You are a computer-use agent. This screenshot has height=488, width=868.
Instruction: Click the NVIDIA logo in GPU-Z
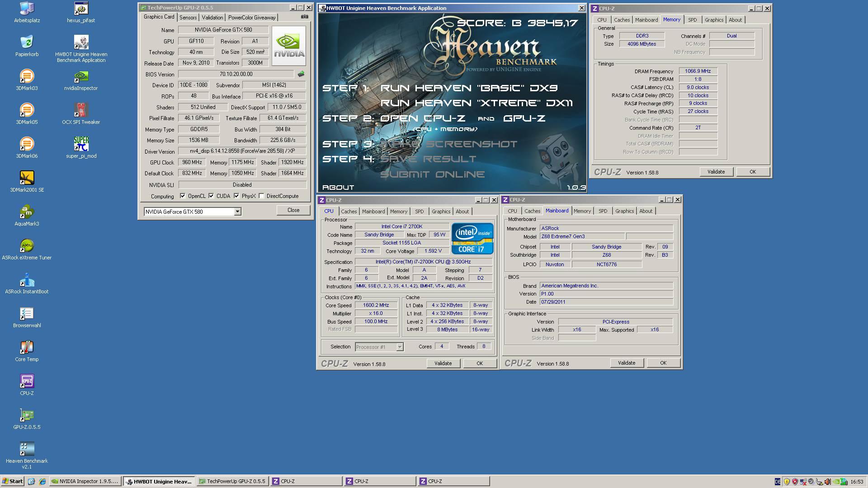click(x=289, y=46)
